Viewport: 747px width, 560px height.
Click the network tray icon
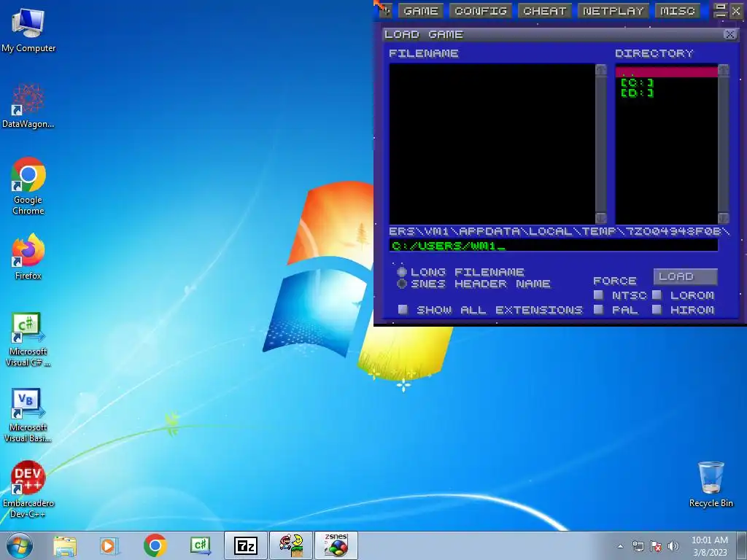point(638,546)
